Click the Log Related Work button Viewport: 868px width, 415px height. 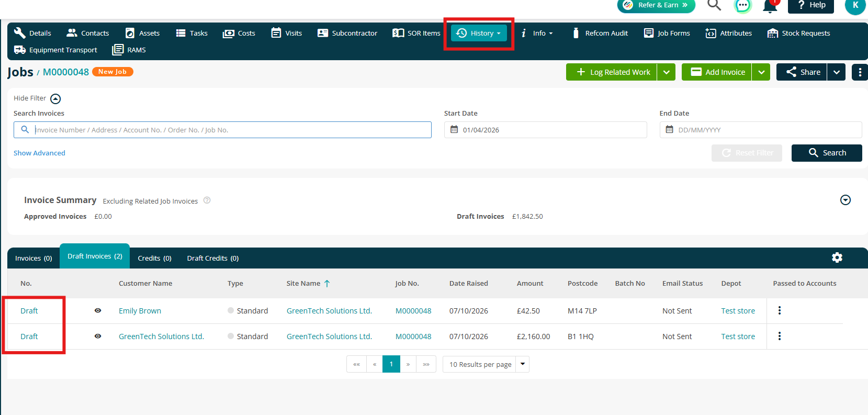tap(612, 72)
